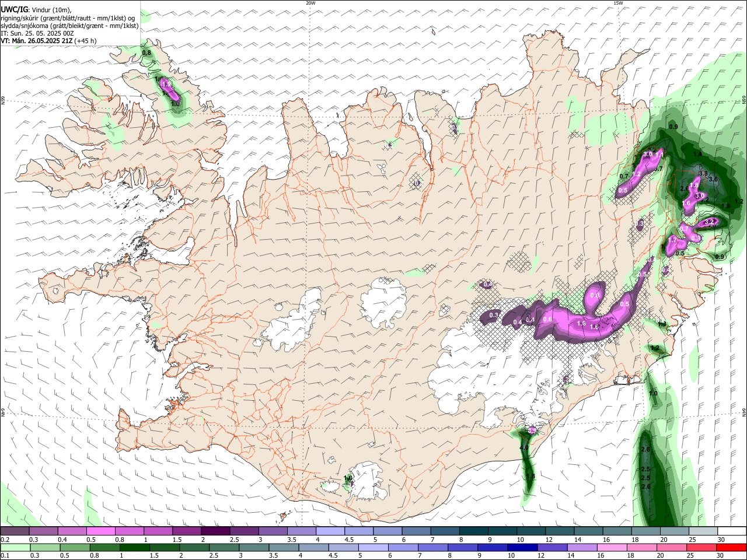Click the '3.8' precipitation value in the east

[703, 173]
